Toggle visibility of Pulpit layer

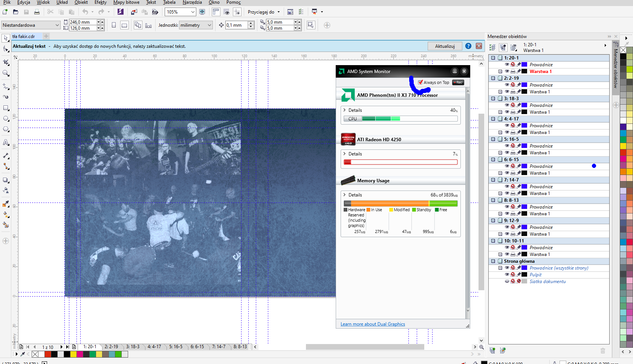click(507, 275)
